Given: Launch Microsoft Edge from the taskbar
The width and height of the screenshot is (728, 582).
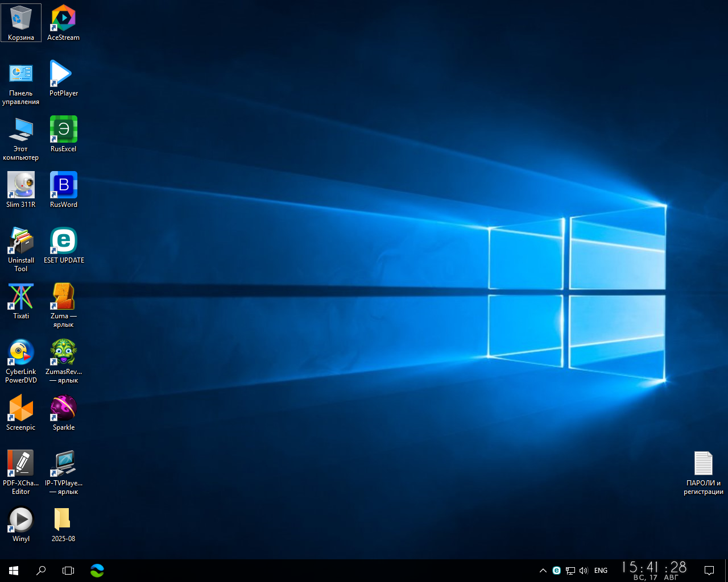Looking at the screenshot, I should click(x=97, y=571).
